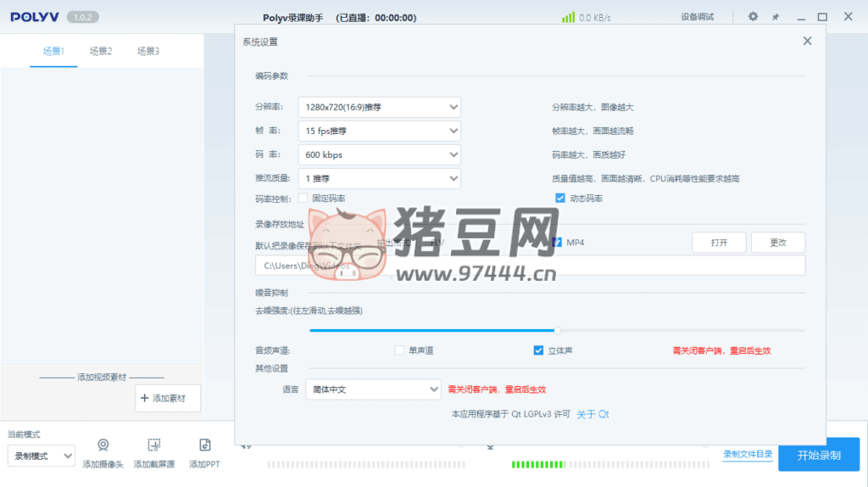Click the 系统设置 dialog title
Image resolution: width=868 pixels, height=487 pixels.
[259, 42]
